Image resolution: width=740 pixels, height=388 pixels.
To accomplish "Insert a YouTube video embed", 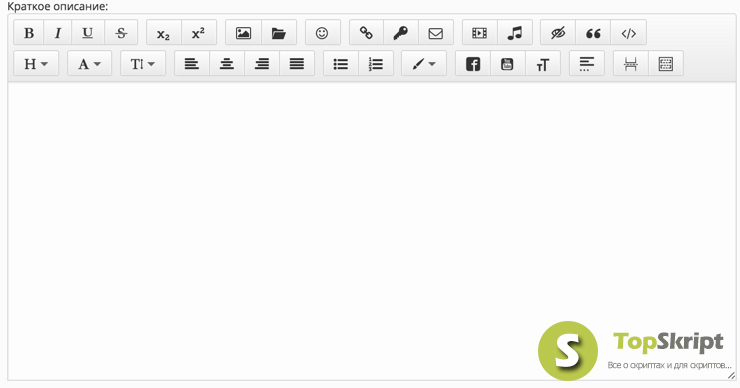I will [508, 64].
